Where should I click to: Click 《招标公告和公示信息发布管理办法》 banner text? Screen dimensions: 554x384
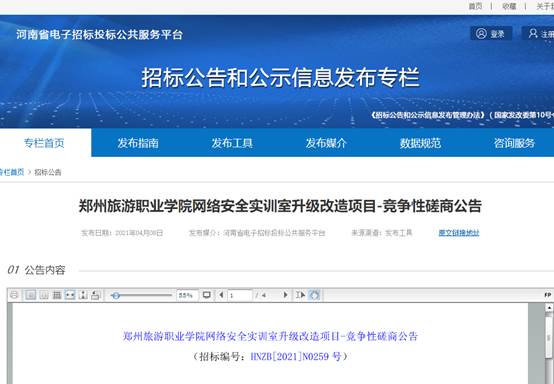pos(428,115)
